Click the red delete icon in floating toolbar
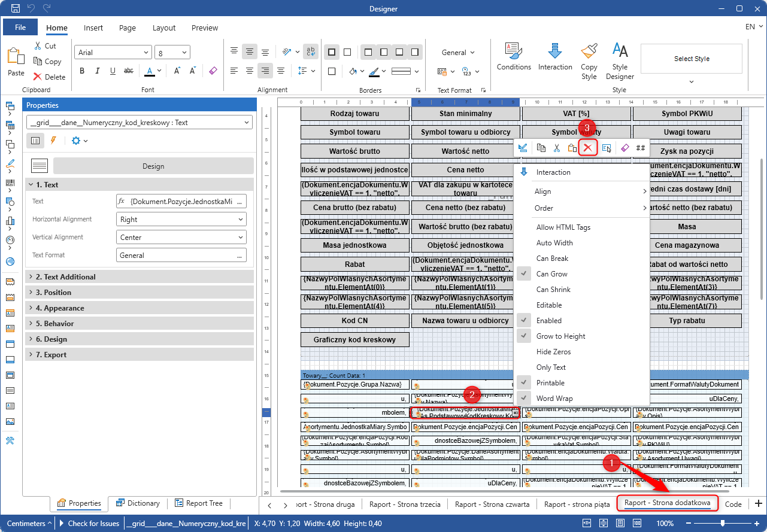 coord(589,148)
